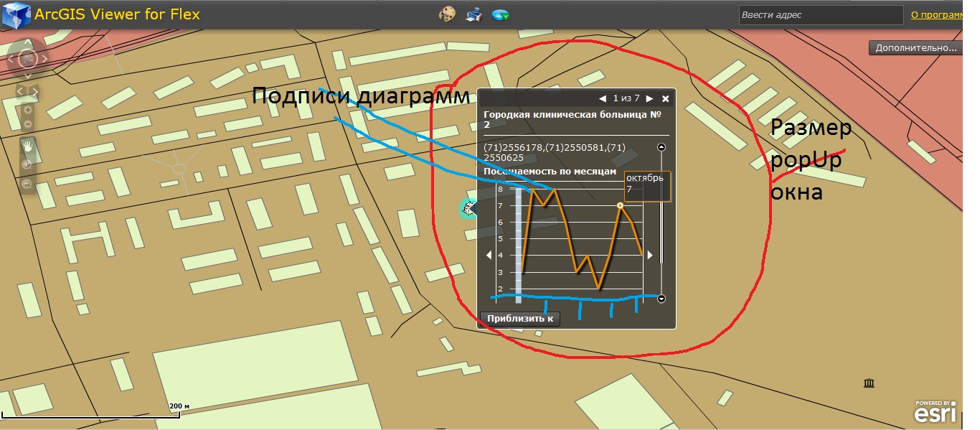This screenshot has width=980, height=430.
Task: Open the 'О программе' link
Action: (937, 14)
